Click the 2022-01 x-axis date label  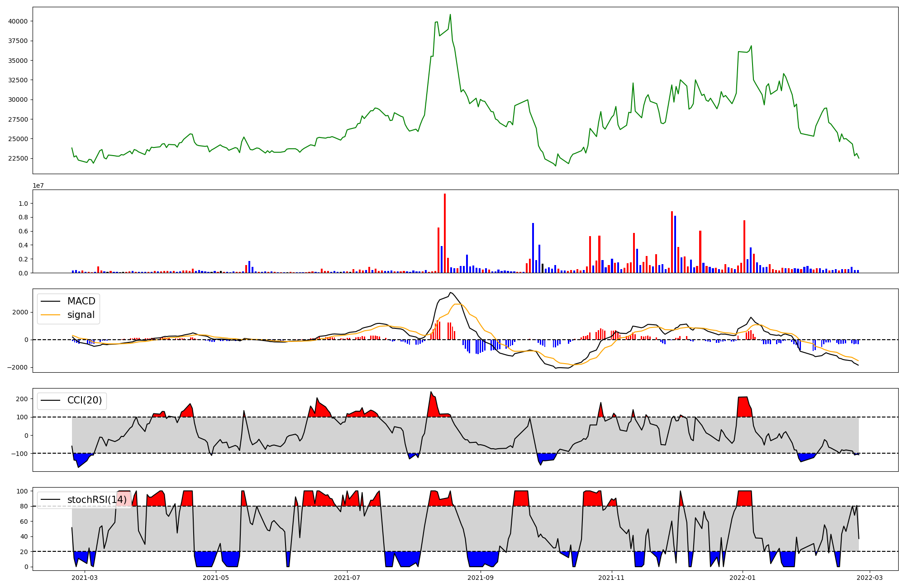tap(743, 577)
